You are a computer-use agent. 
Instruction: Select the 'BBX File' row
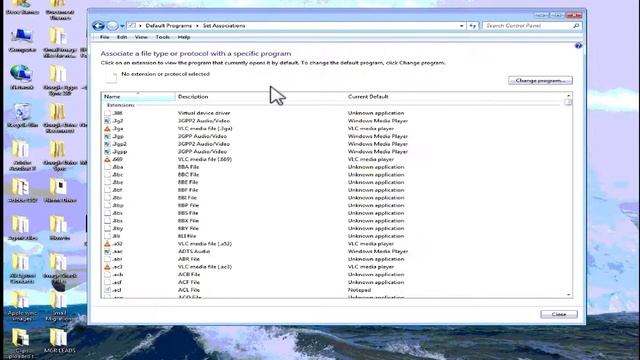tap(333, 221)
